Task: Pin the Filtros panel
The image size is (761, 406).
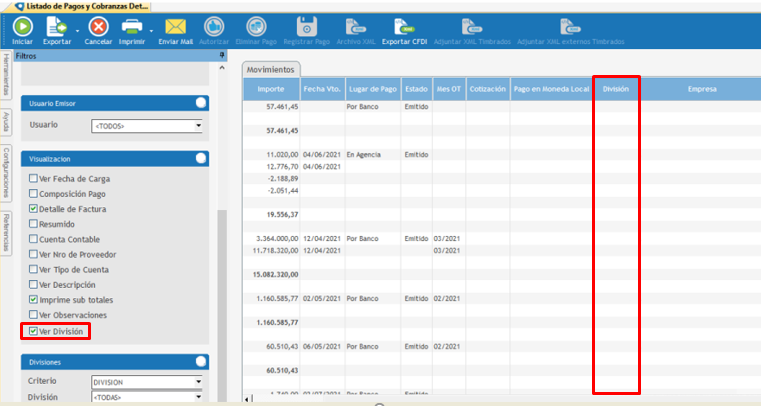Action: coord(222,55)
